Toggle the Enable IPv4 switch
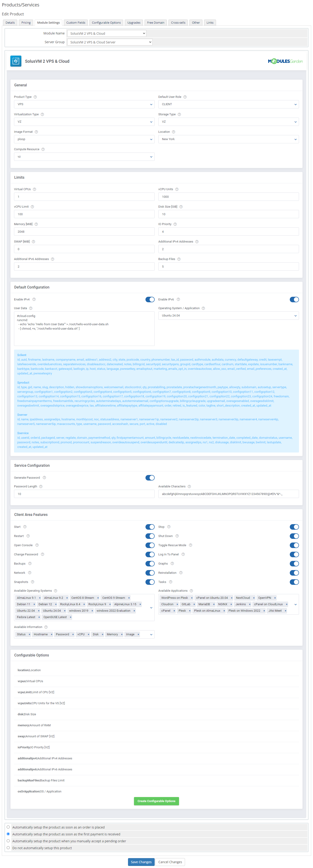The width and height of the screenshot is (313, 868). [x=150, y=300]
